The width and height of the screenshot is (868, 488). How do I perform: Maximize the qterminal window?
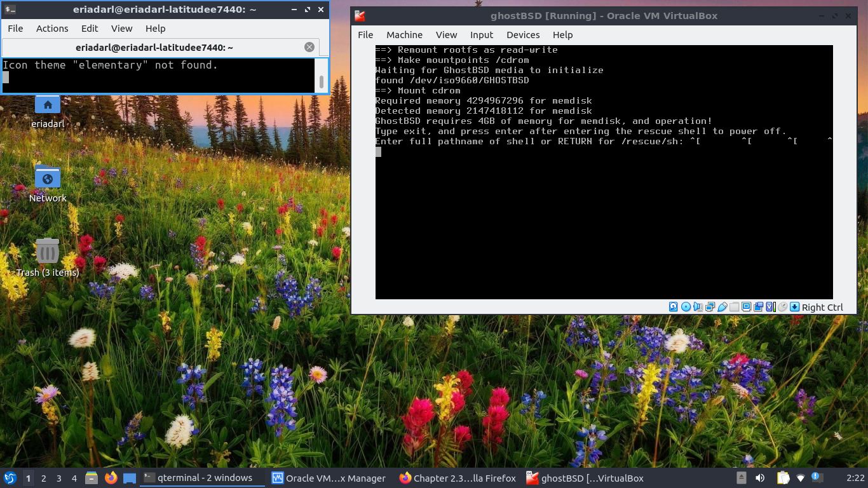point(308,10)
